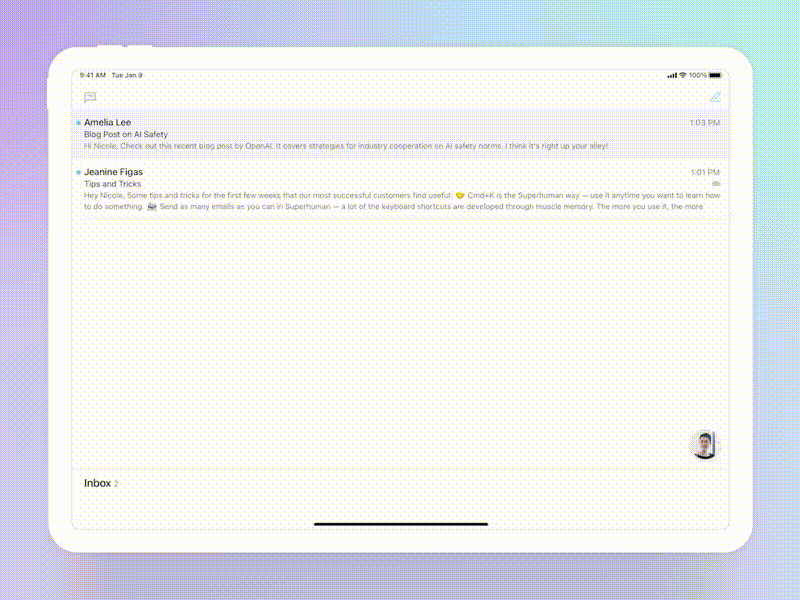
Task: Tap the 9:41 AM clock
Action: (x=93, y=75)
